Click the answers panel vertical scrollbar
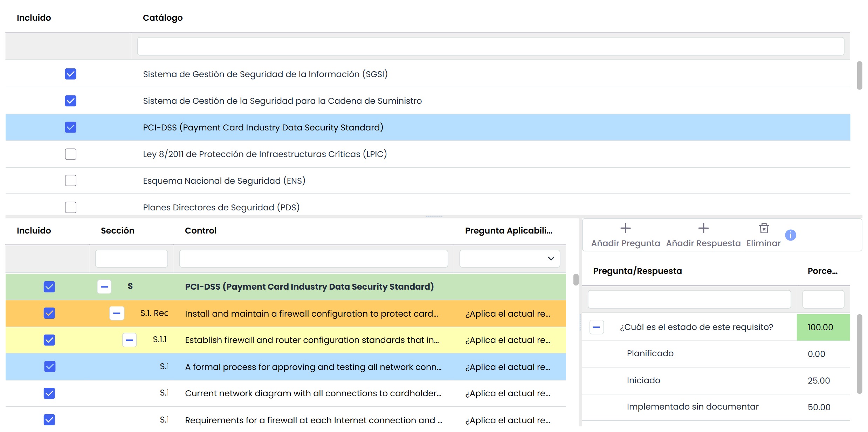 pos(859,354)
